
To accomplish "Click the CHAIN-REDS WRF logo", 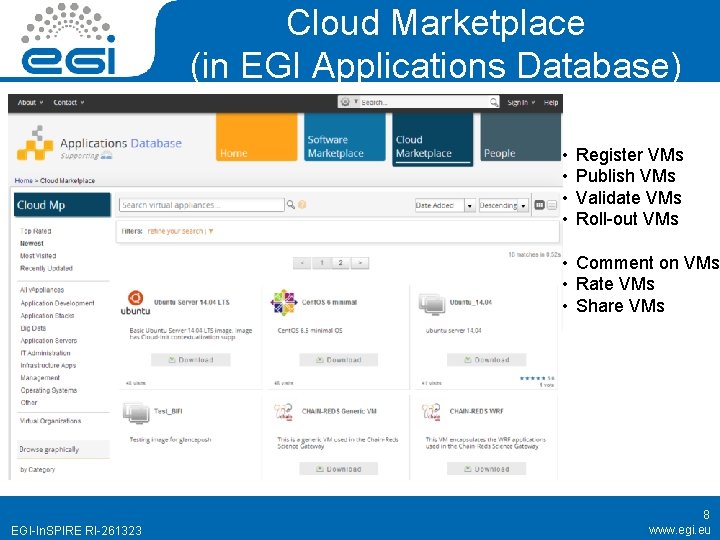I will click(432, 412).
